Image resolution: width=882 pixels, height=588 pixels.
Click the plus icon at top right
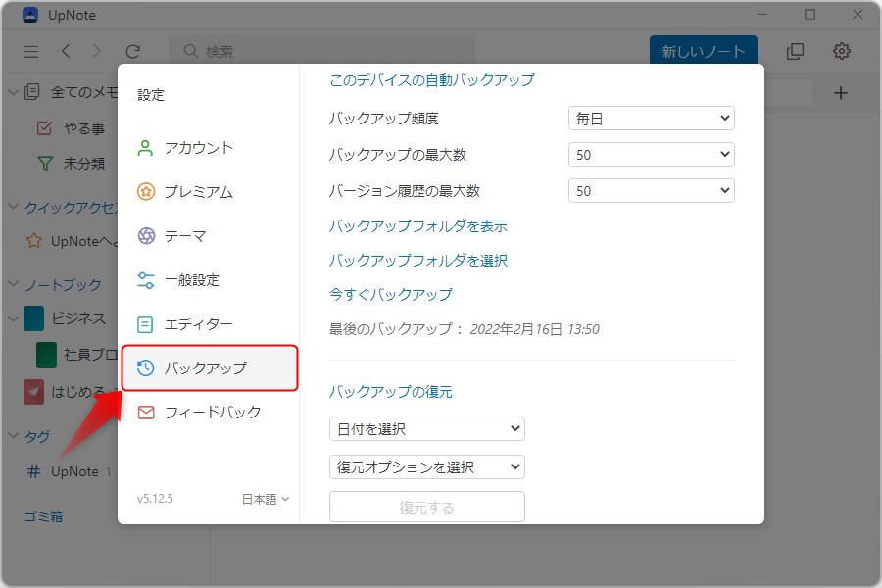tap(841, 93)
